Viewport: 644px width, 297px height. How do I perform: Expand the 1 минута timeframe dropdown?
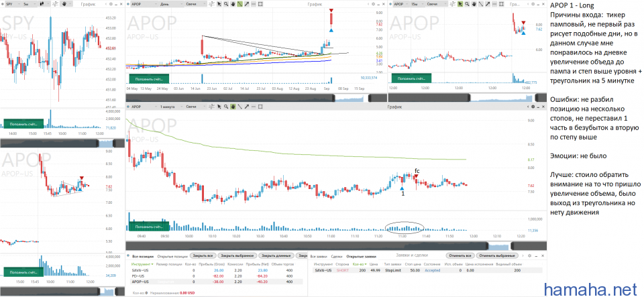point(172,107)
